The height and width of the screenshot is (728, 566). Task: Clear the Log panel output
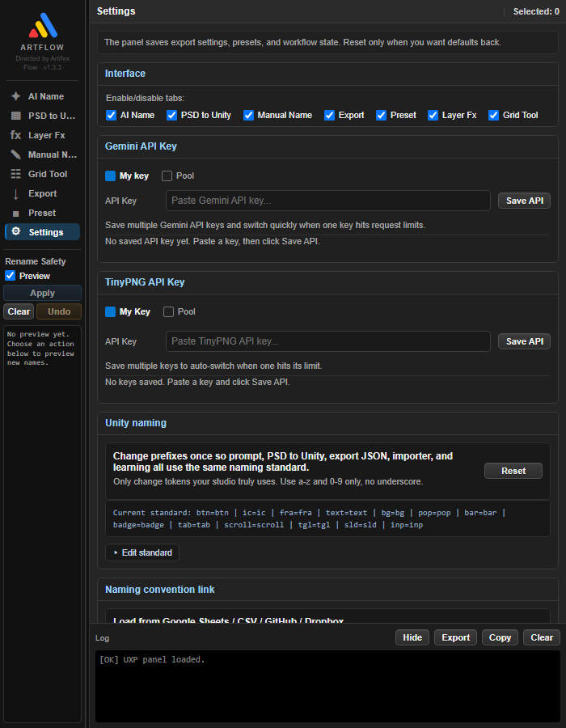(542, 637)
